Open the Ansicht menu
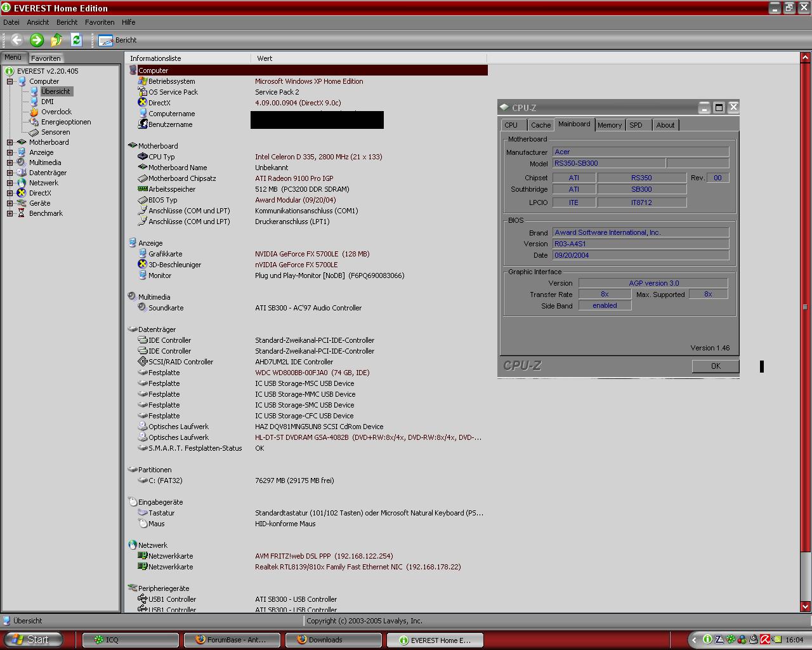The image size is (812, 650). pos(37,22)
